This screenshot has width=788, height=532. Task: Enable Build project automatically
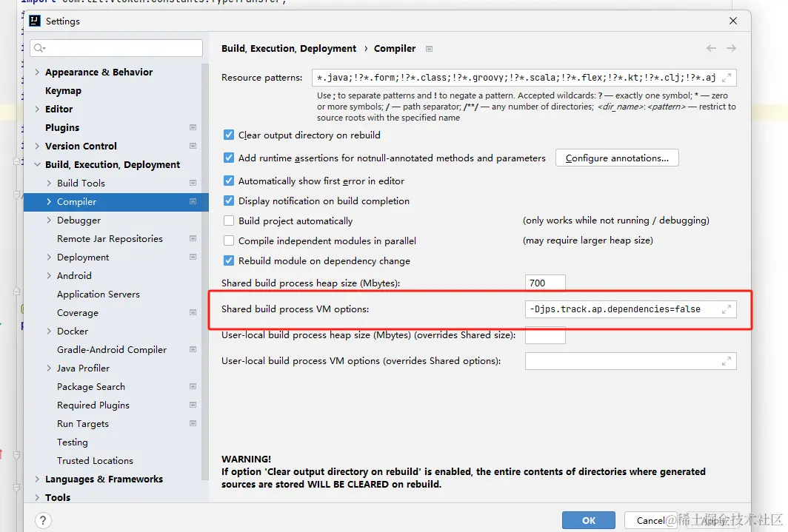[x=229, y=220]
